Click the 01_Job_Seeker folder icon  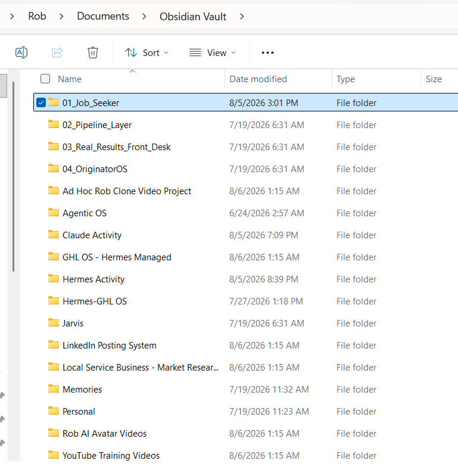54,102
